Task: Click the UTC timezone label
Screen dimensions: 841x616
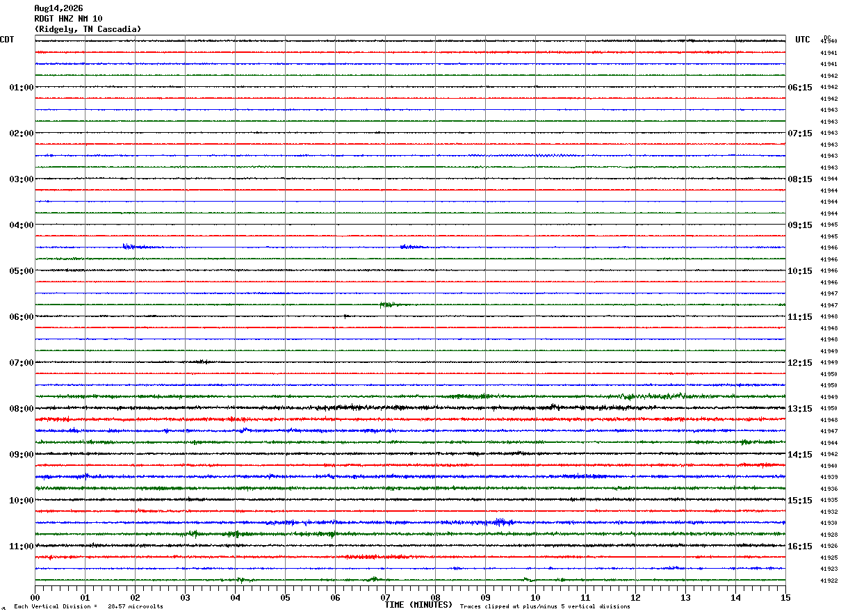Action: 803,40
